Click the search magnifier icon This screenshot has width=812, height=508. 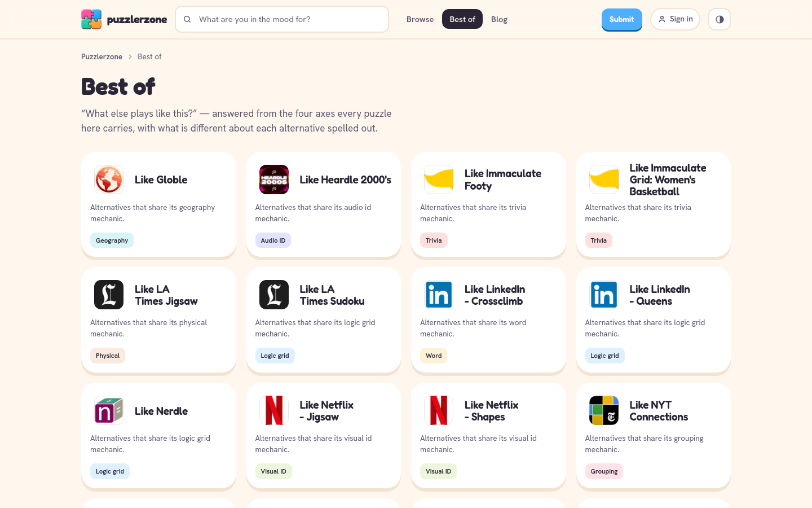[x=187, y=19]
